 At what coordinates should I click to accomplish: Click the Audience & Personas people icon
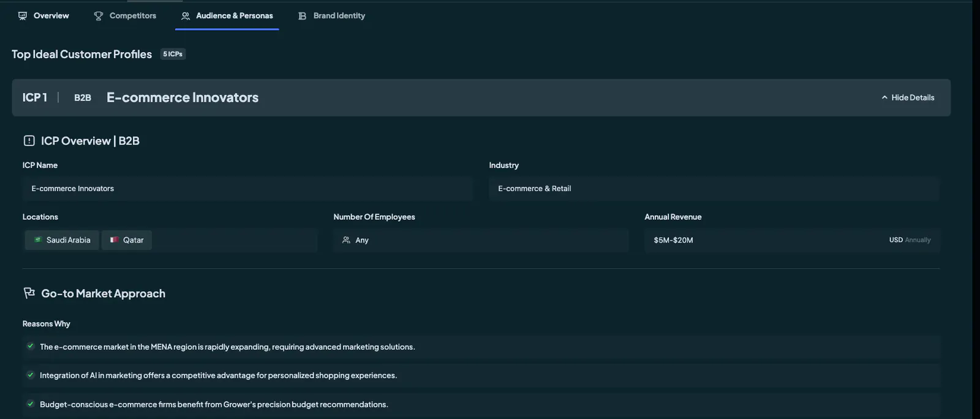pos(186,16)
